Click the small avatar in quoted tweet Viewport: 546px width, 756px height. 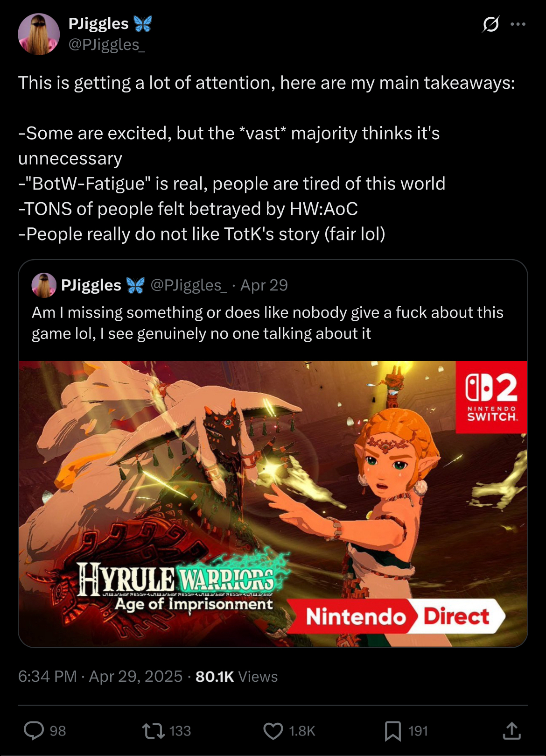click(x=44, y=285)
